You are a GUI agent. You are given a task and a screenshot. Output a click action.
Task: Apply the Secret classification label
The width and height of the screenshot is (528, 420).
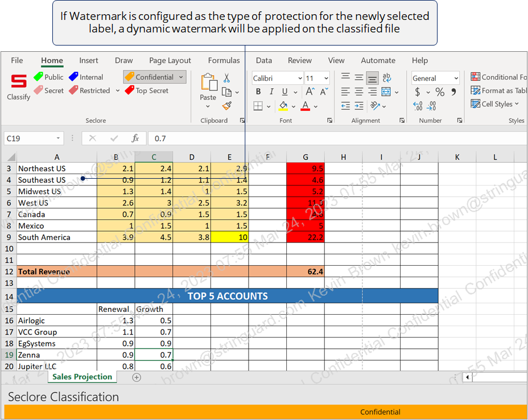pos(48,90)
